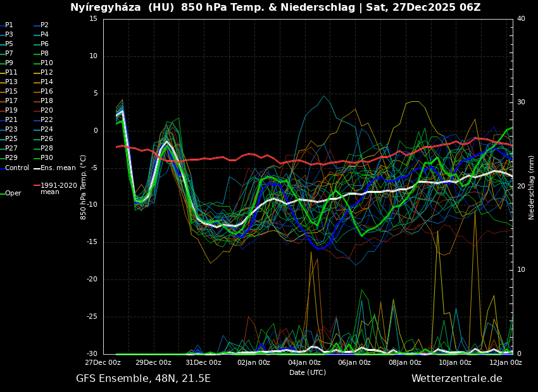Click the chart title Nyíregyháza 850 hPa Temp.
Image resolution: width=538 pixels, height=392 pixels.
click(x=275, y=8)
